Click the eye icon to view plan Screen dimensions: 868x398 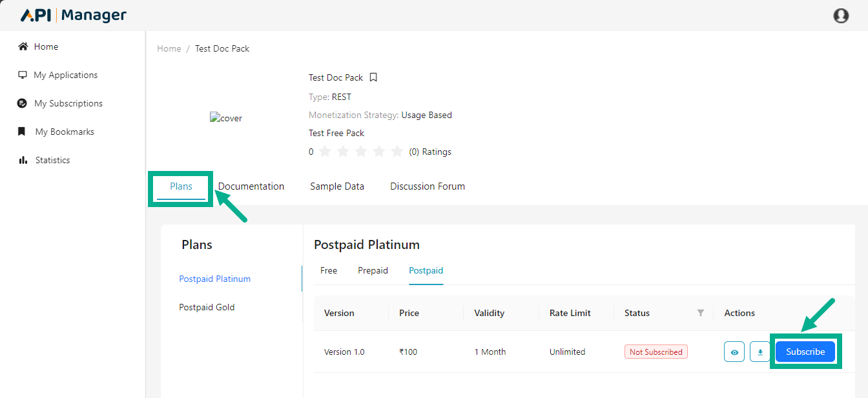(734, 352)
